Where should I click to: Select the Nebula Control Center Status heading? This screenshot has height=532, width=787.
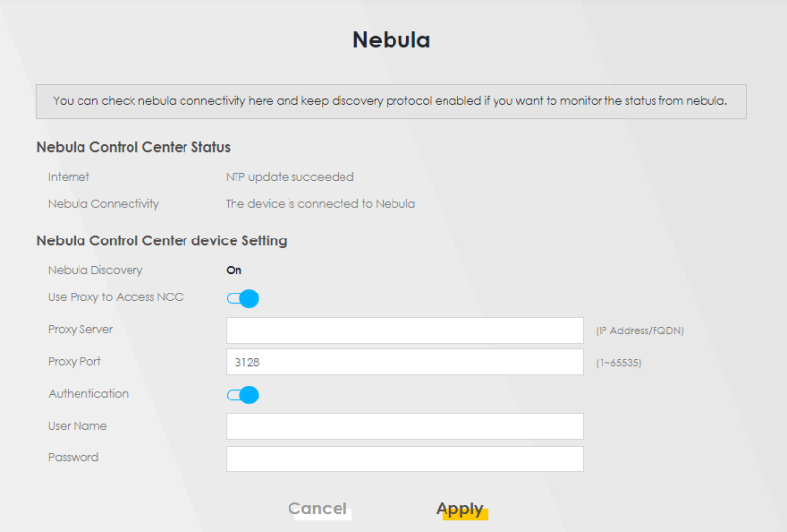click(133, 147)
